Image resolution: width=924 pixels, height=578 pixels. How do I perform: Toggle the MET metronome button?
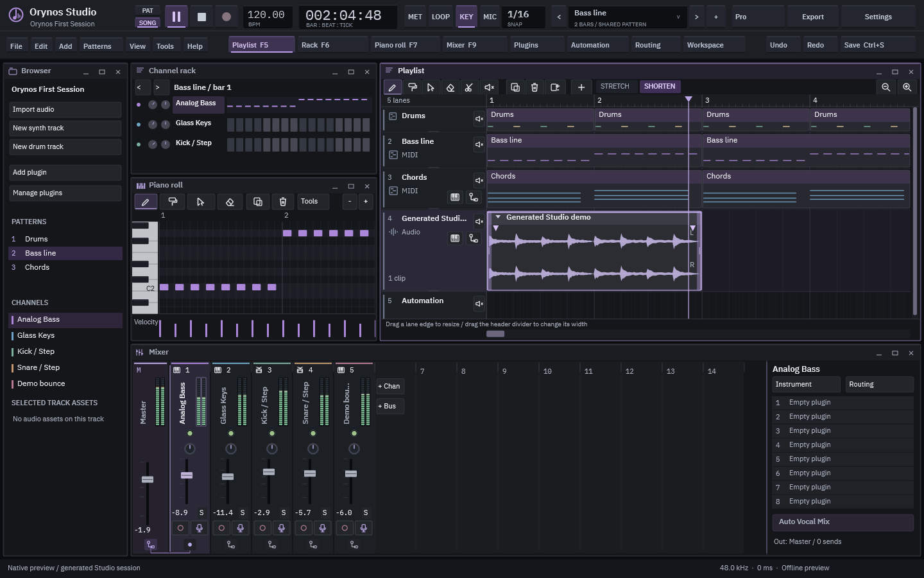tap(415, 17)
